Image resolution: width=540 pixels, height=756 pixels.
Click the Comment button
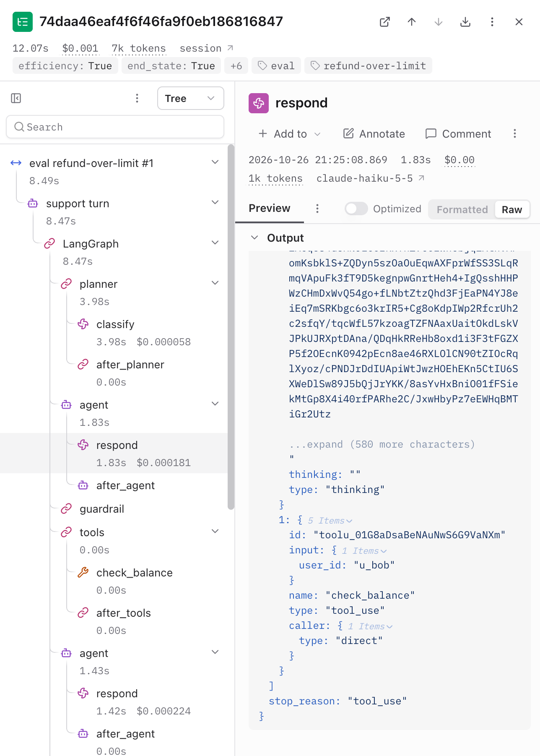pyautogui.click(x=458, y=133)
